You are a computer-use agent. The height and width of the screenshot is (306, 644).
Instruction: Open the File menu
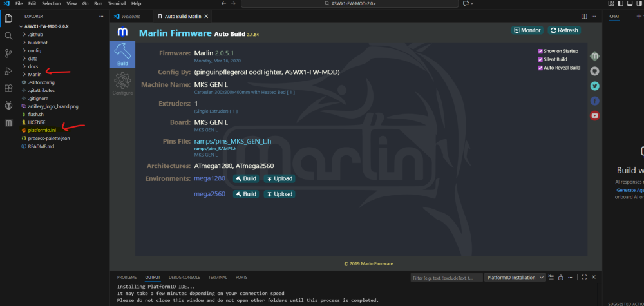tap(19, 3)
